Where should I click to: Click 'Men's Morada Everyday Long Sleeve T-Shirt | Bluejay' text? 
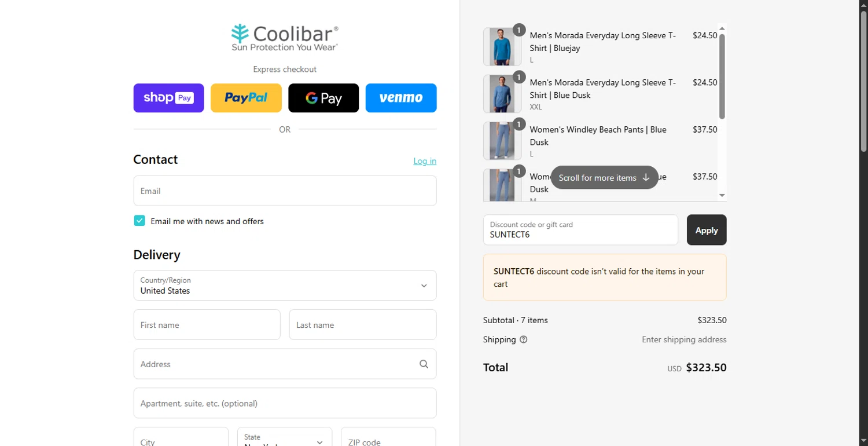602,42
